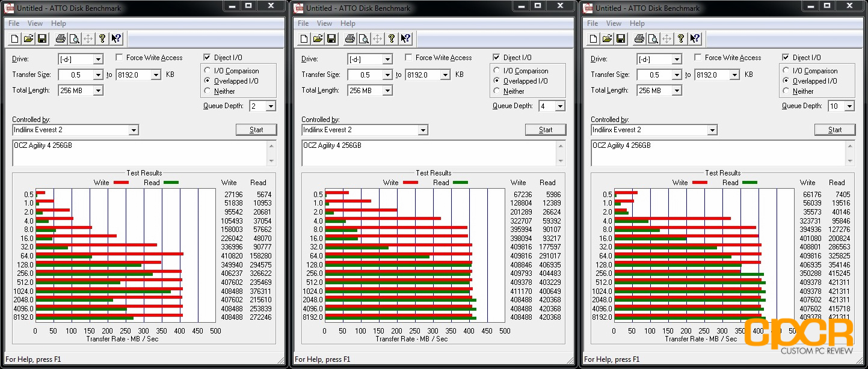Image resolution: width=868 pixels, height=369 pixels.
Task: Click OCZ Agility 4 256GB description, queue depth 10 window
Action: (x=622, y=145)
